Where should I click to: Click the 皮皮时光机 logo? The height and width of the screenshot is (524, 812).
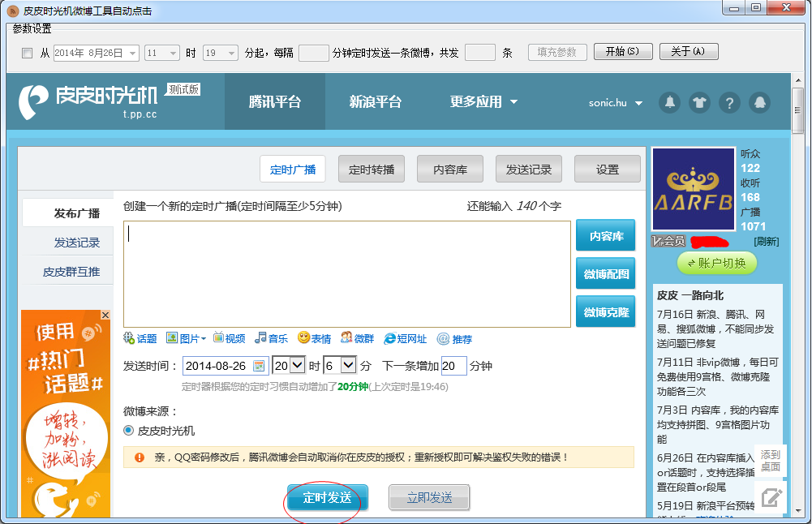pyautogui.click(x=88, y=101)
